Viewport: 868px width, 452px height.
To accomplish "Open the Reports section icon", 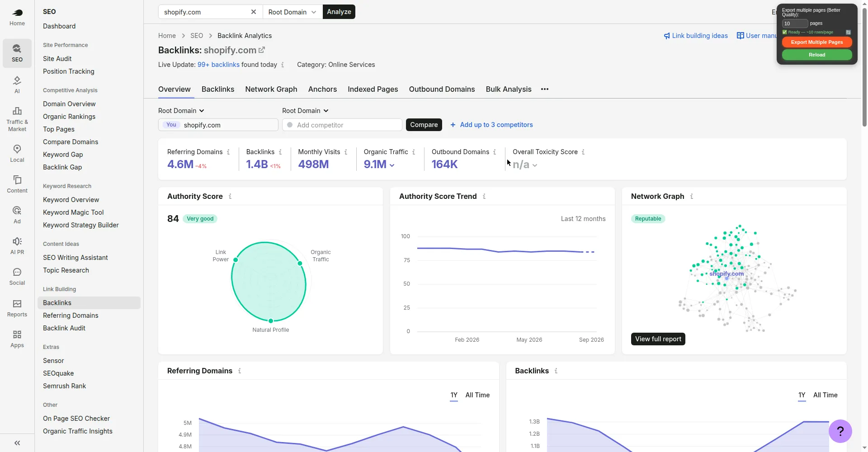I will (17, 308).
